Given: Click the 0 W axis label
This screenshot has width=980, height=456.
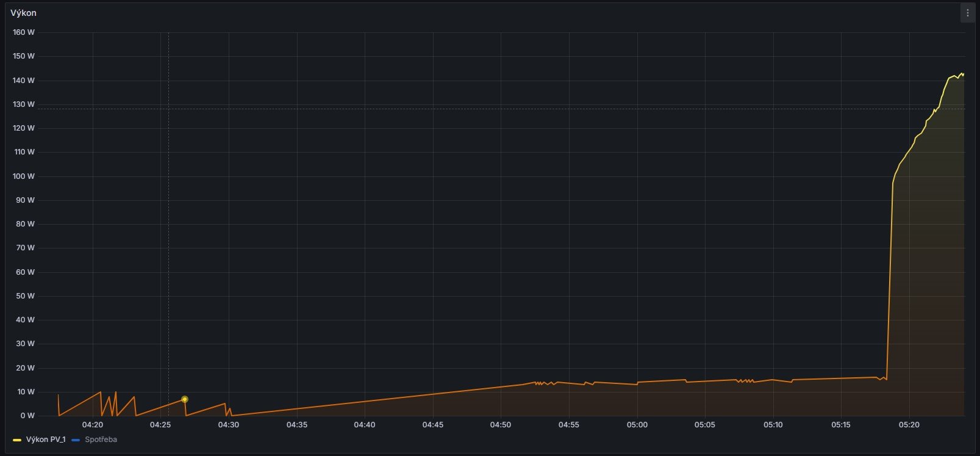Looking at the screenshot, I should point(27,416).
